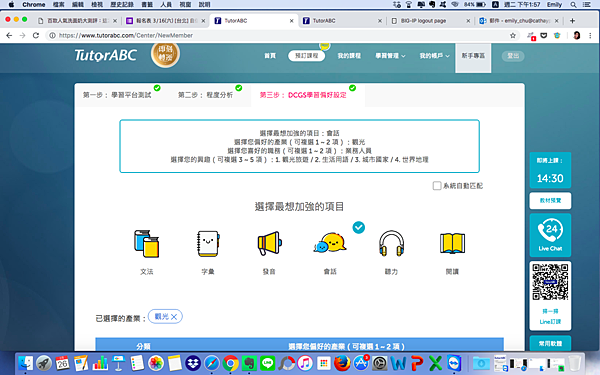The image size is (600, 375).
Task: Click the 分類 column header
Action: click(x=143, y=346)
